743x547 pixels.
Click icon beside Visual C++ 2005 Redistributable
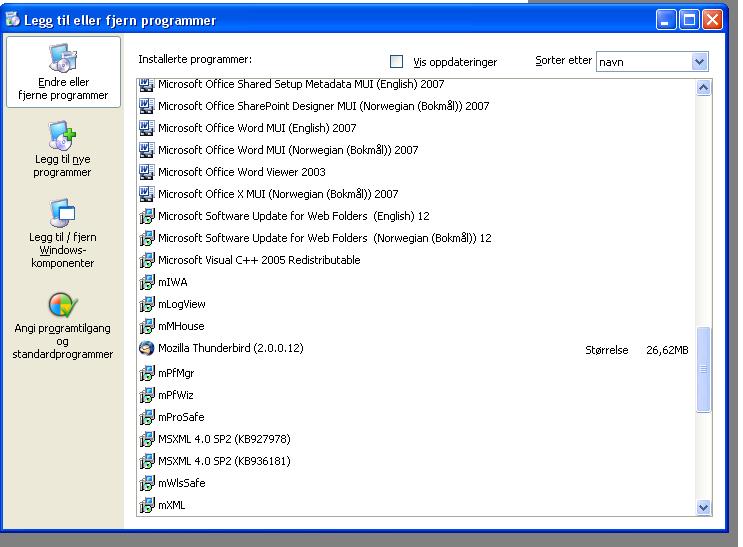tap(147, 260)
